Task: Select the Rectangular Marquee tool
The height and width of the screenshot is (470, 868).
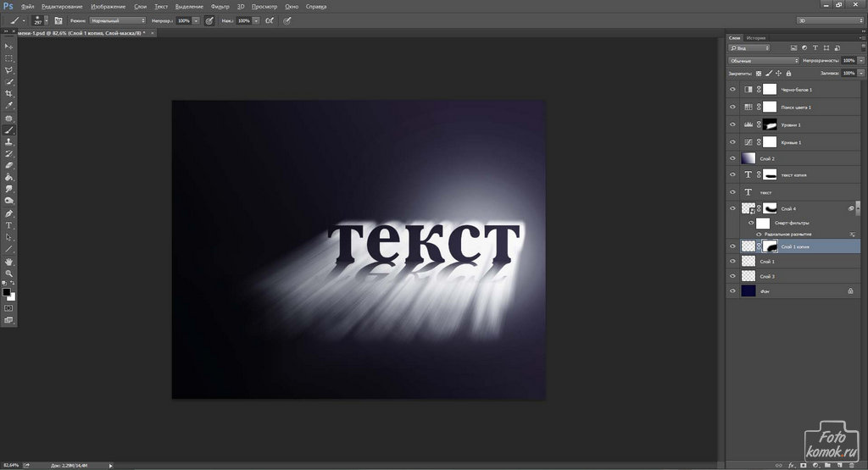Action: point(8,58)
